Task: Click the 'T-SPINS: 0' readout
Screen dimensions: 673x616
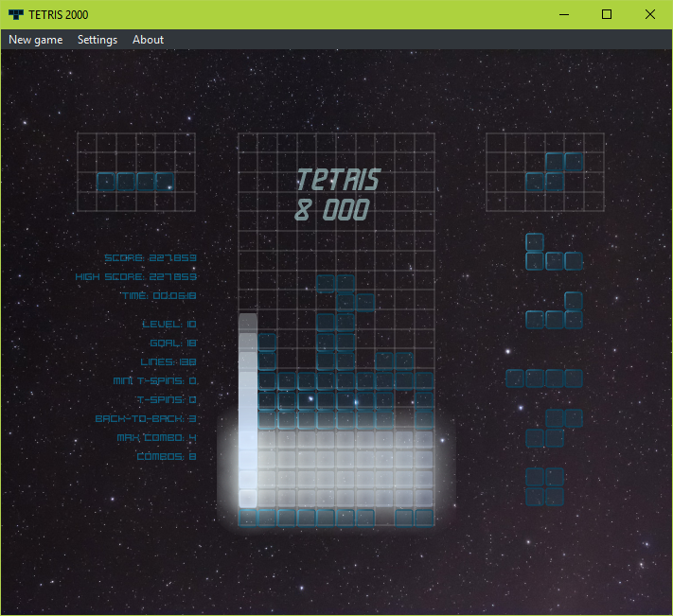Action: tap(167, 399)
